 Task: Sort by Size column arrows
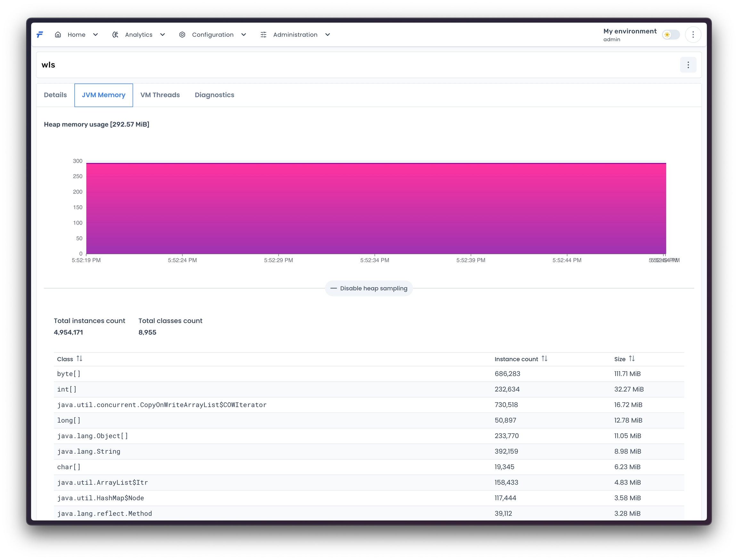pos(632,359)
